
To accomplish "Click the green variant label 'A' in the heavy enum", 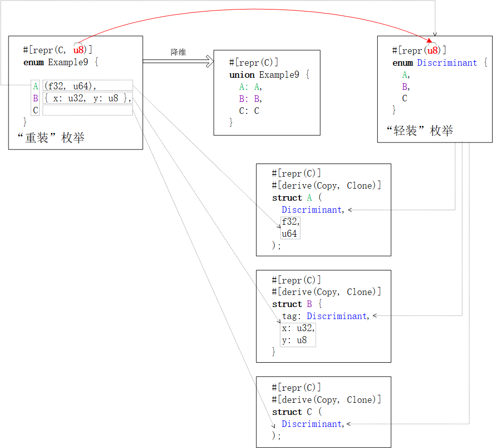I will coord(36,86).
